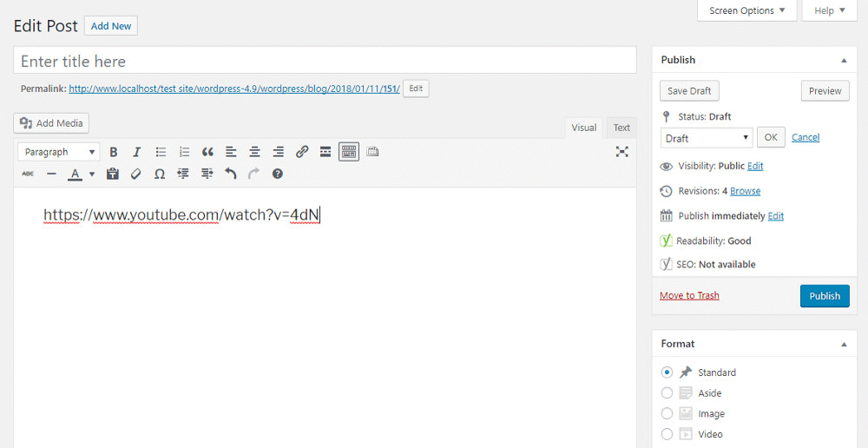
Task: Open the text color picker arrow
Action: [92, 174]
